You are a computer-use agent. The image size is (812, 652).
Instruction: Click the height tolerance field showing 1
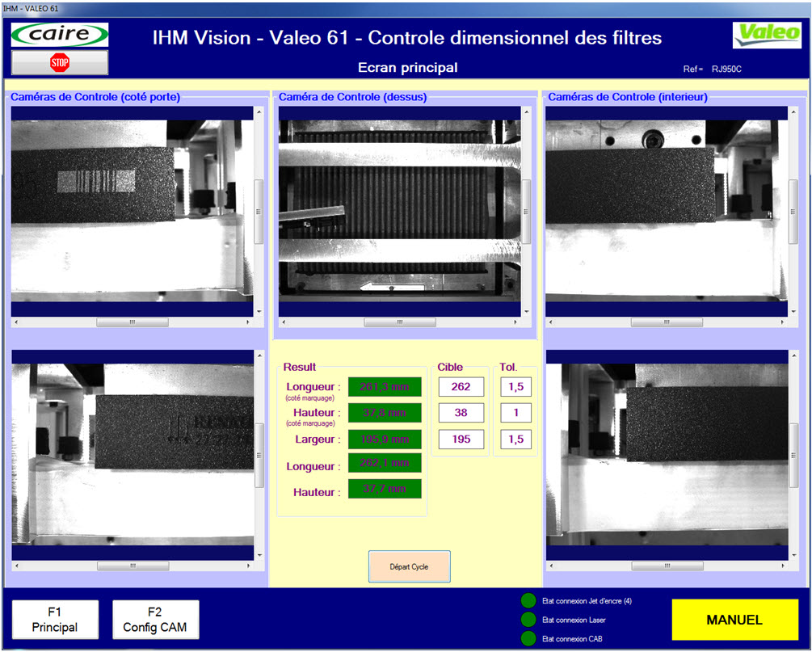coord(515,413)
